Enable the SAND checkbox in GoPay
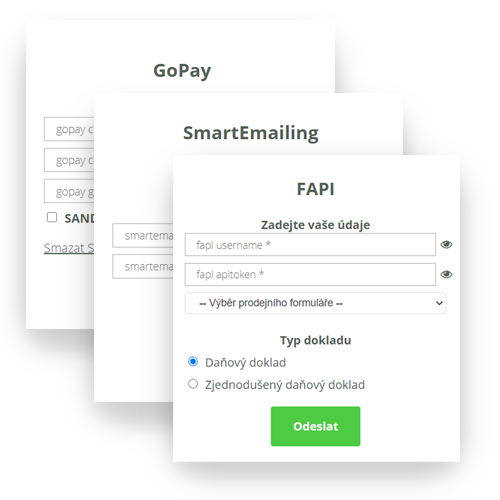This screenshot has height=500, width=500. click(x=52, y=217)
